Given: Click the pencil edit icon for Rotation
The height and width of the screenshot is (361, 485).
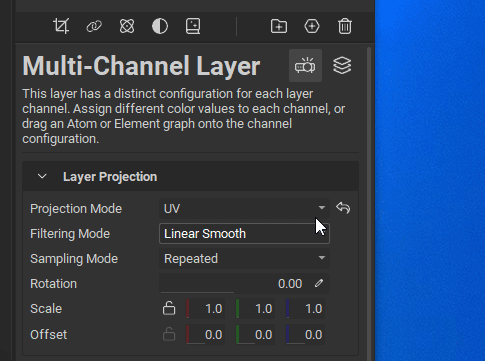Looking at the screenshot, I should coord(319,283).
